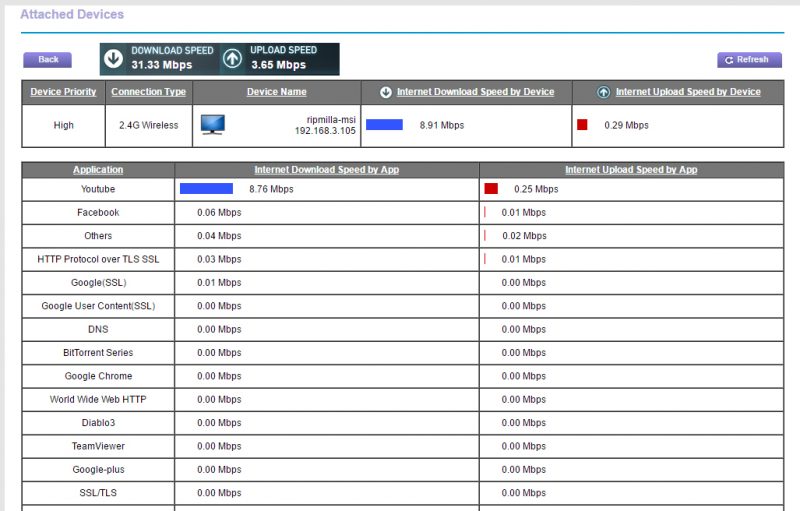Click the High priority cell
The height and width of the screenshot is (511, 800).
click(x=63, y=125)
